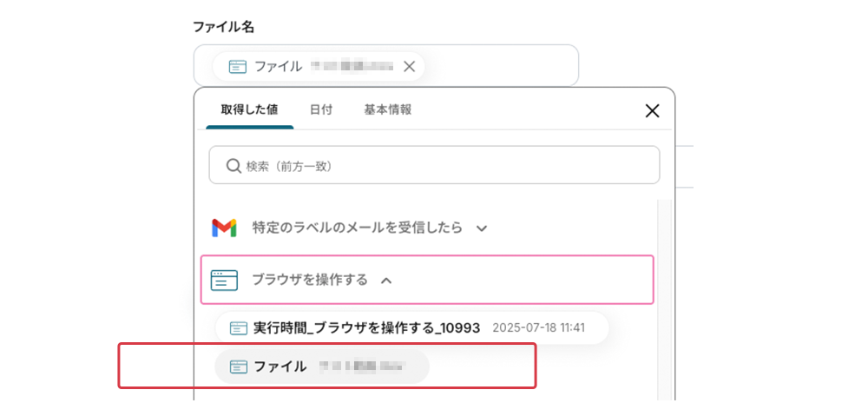The height and width of the screenshot is (403, 868).
Task: Click the ファイル chip label in the ファイル名 field
Action: (278, 66)
